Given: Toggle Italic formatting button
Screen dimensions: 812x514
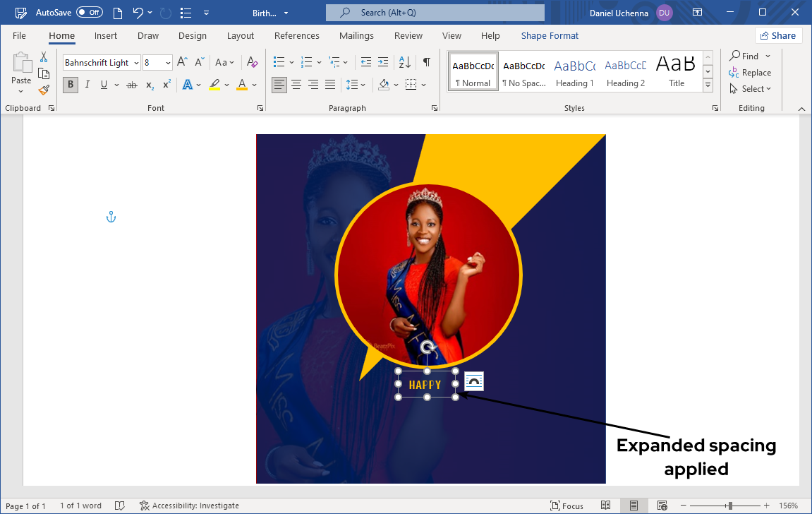Looking at the screenshot, I should pyautogui.click(x=87, y=85).
